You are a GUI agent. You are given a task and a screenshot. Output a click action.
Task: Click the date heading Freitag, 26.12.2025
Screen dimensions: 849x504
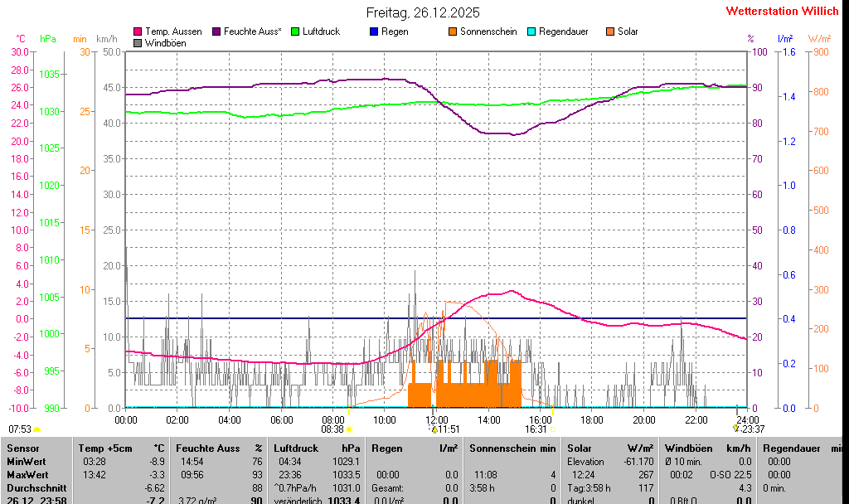click(x=423, y=12)
